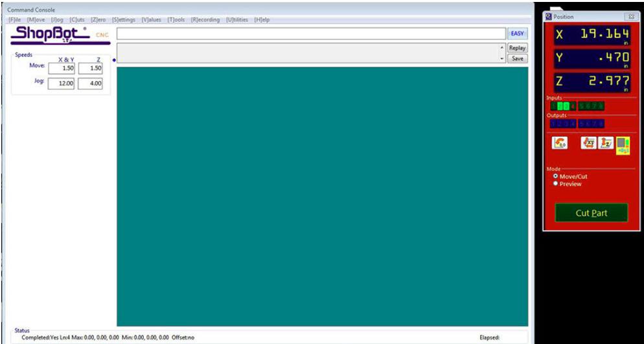Click the history box down arrow

(x=502, y=59)
